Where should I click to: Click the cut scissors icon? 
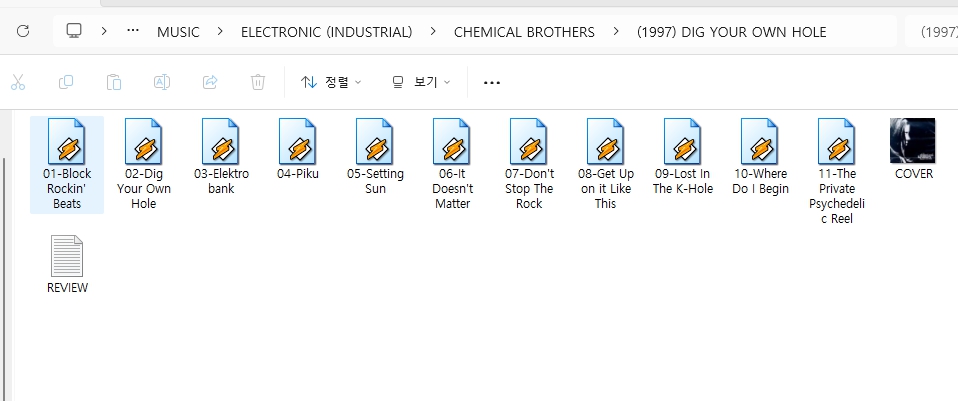[17, 82]
